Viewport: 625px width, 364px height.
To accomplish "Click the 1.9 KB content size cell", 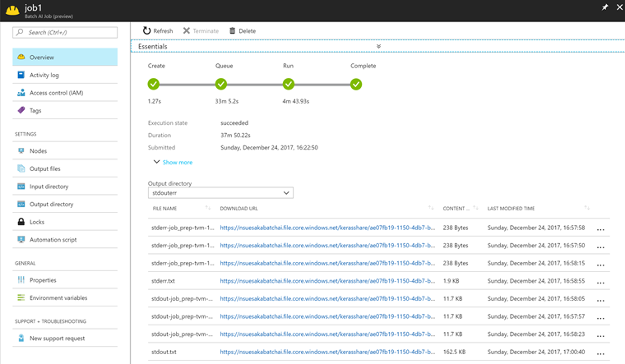I will (451, 281).
